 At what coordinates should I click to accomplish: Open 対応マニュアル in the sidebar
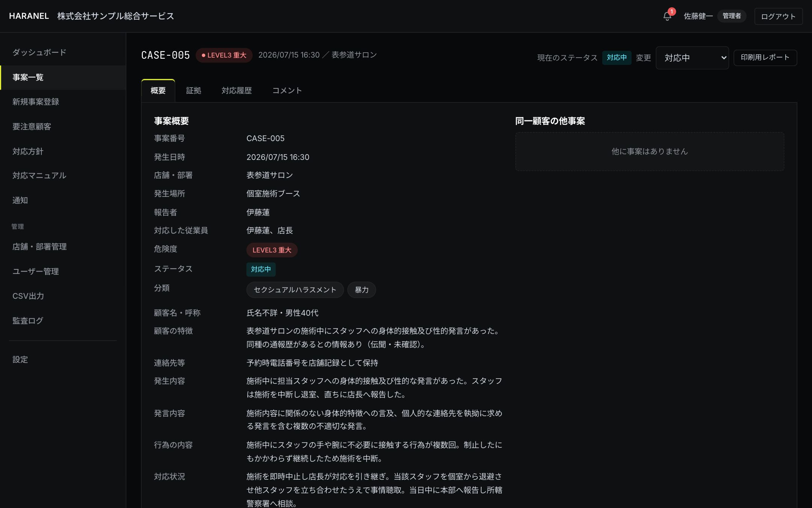tap(63, 176)
